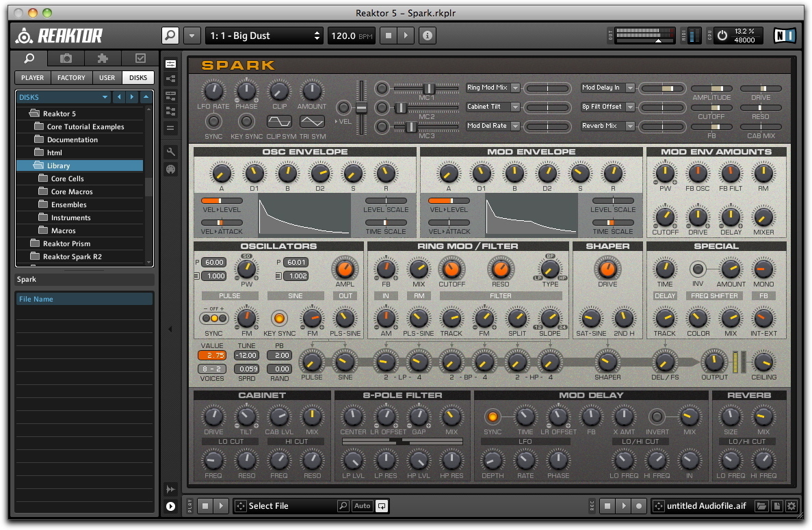Open the DISKS location dropdown
Image resolution: width=812 pixels, height=530 pixels.
point(64,97)
